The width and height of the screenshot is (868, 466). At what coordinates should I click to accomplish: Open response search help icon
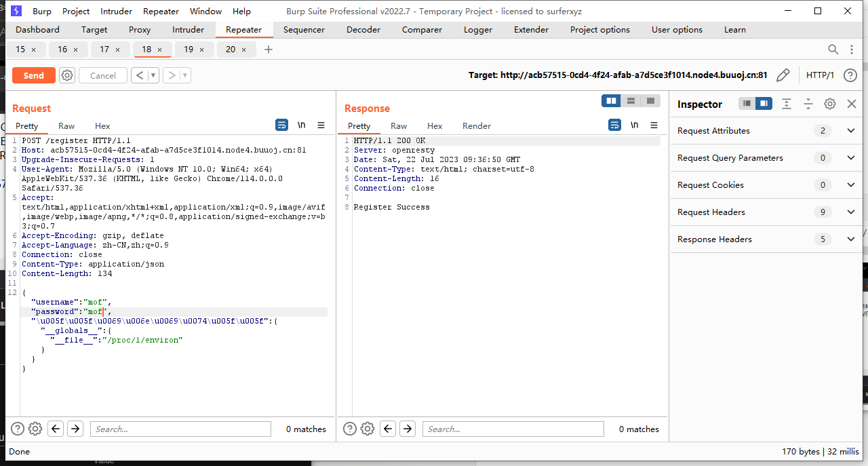coord(350,429)
